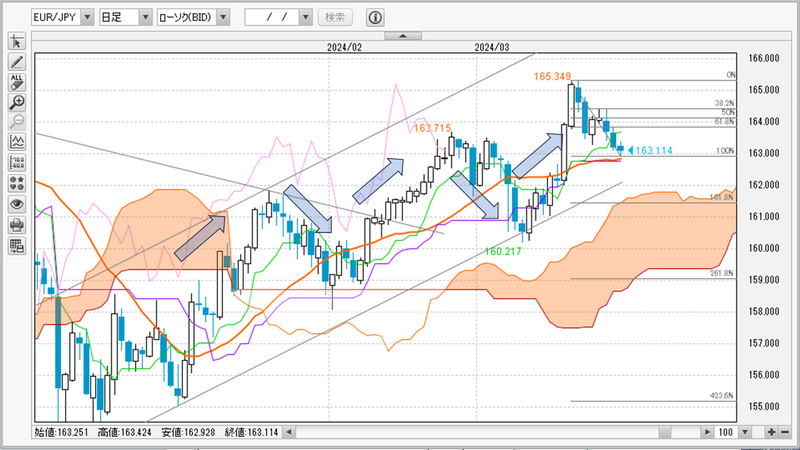The height and width of the screenshot is (450, 800).
Task: Click the 165.349 high price label
Action: click(x=552, y=77)
